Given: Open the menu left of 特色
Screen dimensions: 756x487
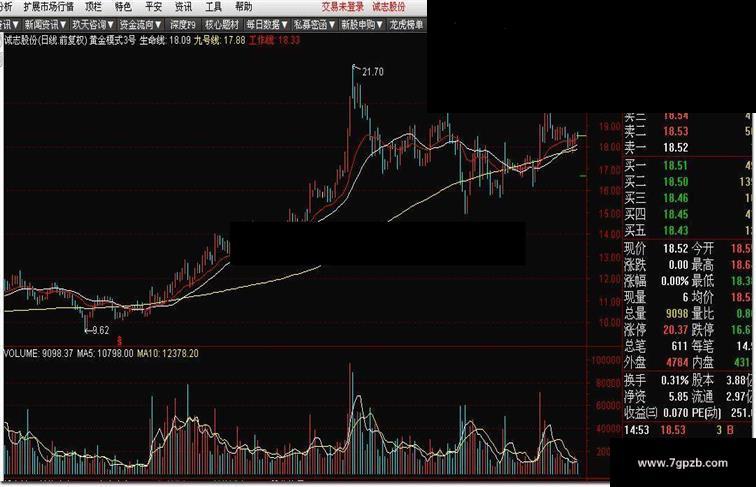Looking at the screenshot, I should coord(93,7).
